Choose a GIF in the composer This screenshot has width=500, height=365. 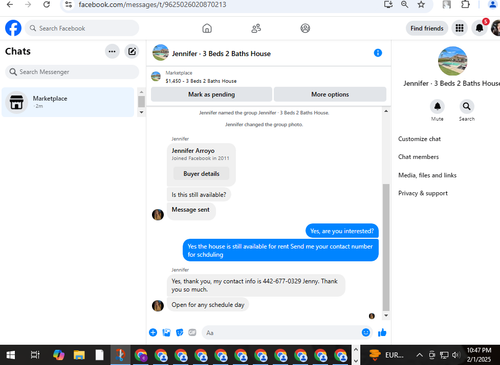[x=192, y=332]
